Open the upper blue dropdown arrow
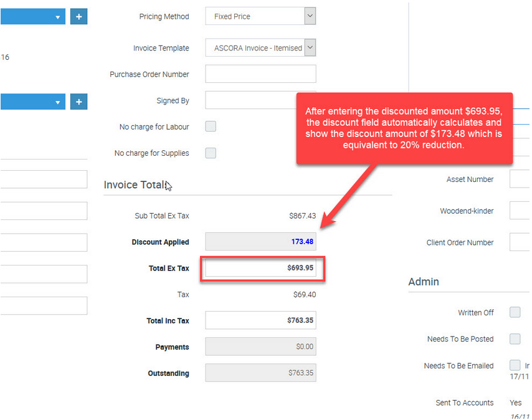The height and width of the screenshot is (420, 532). coord(58,17)
